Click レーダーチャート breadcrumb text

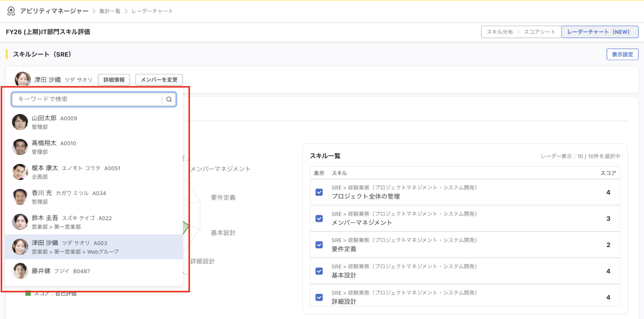pos(152,11)
